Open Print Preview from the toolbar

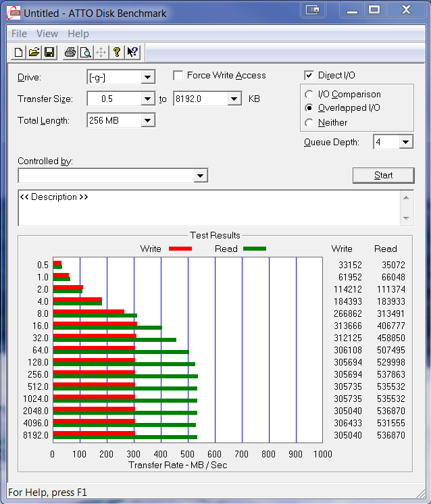86,52
